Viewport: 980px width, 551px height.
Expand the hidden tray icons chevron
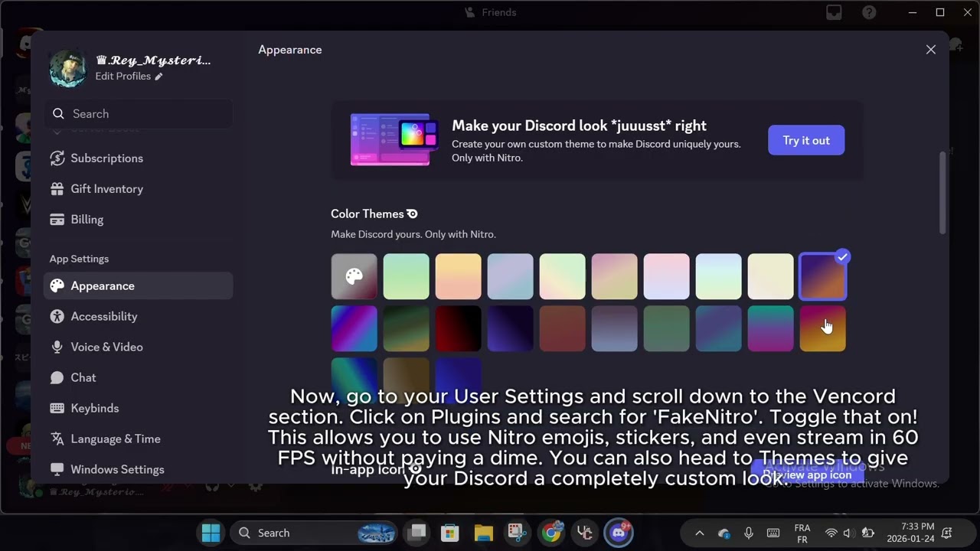(x=699, y=533)
